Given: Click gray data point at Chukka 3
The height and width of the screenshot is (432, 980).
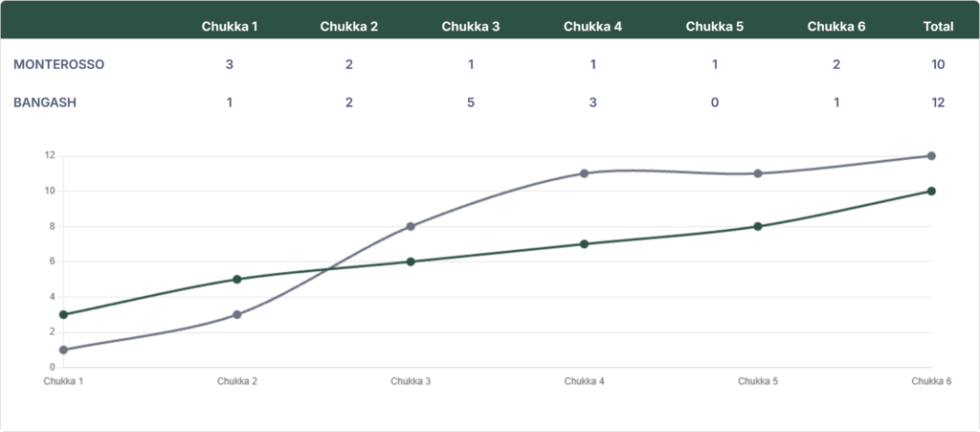Looking at the screenshot, I should click(x=411, y=226).
